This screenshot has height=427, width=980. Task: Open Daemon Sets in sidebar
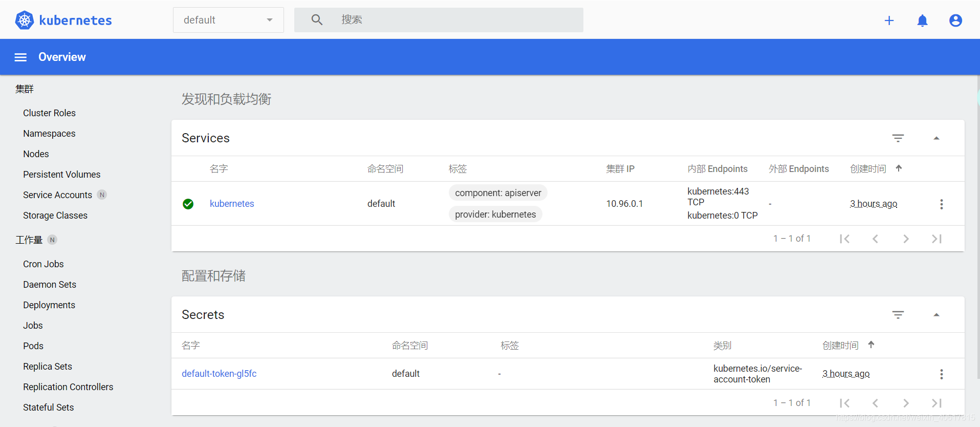coord(50,285)
